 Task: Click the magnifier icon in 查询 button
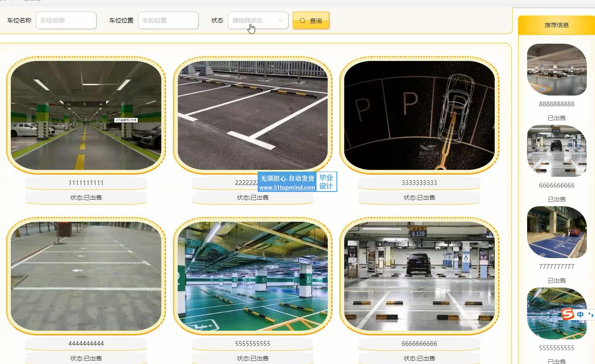(303, 20)
